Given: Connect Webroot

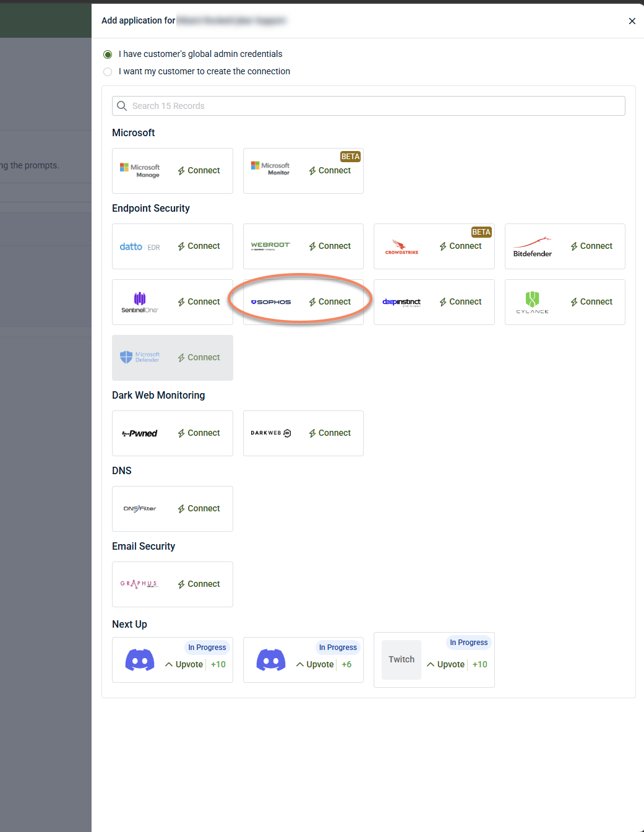Looking at the screenshot, I should (330, 246).
